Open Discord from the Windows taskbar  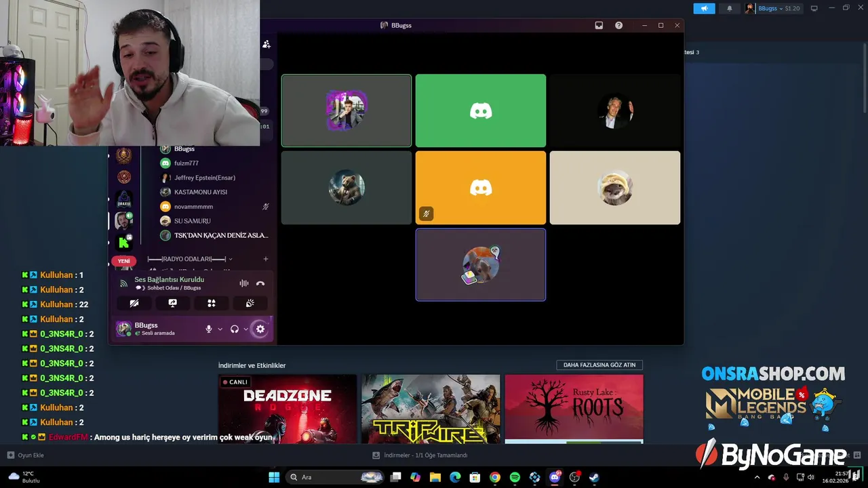(x=555, y=477)
